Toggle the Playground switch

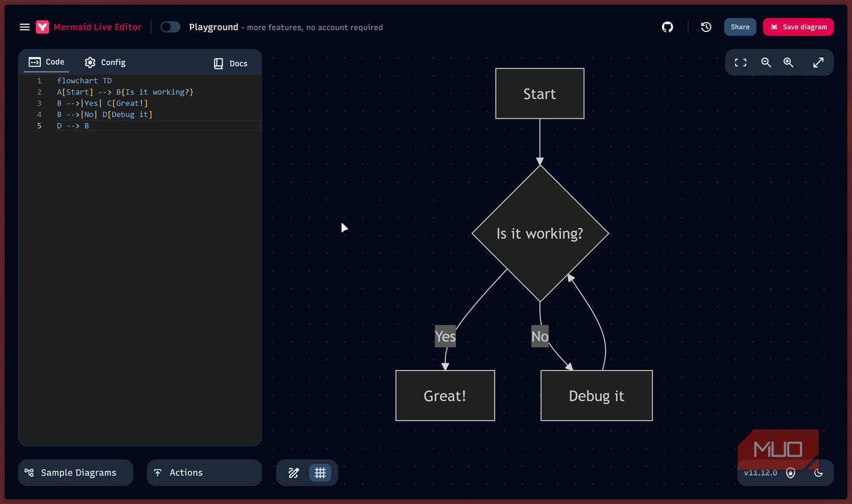170,27
